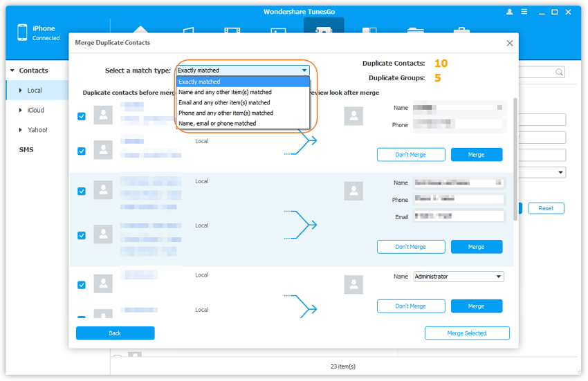588x381 pixels.
Task: Open the Home tab icon
Action: coord(140,30)
